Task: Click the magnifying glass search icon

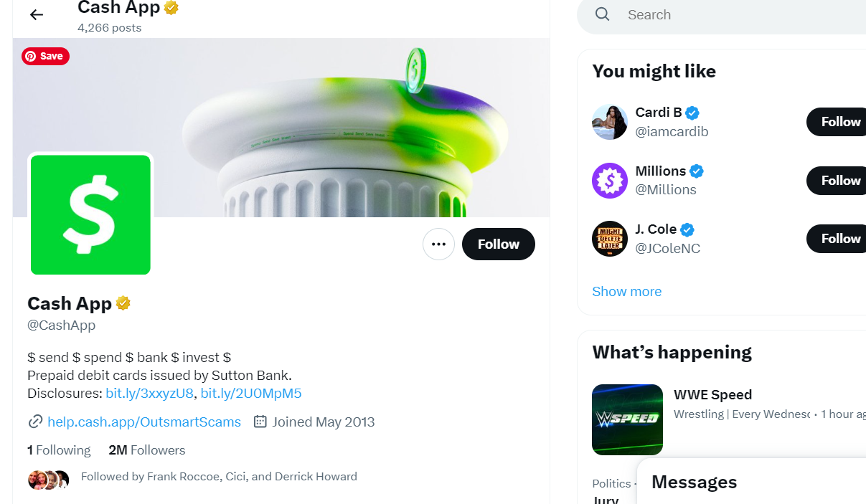Action: [603, 14]
